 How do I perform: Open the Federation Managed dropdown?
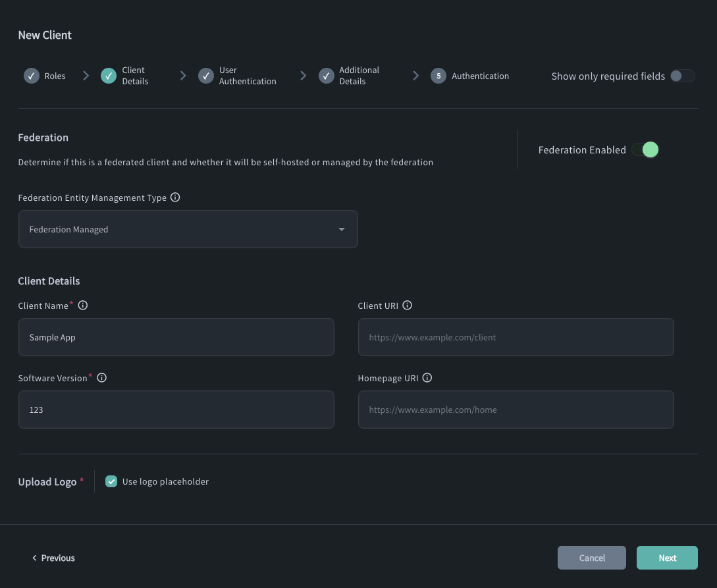coord(188,229)
